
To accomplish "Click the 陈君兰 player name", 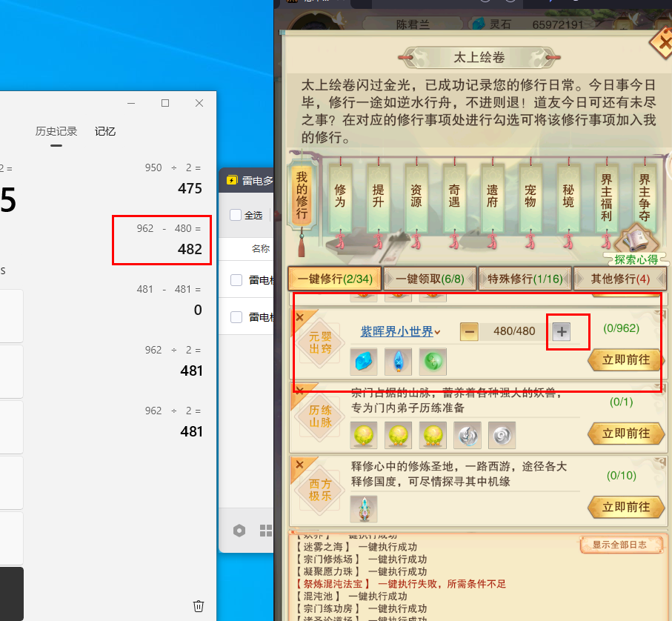I will click(412, 24).
